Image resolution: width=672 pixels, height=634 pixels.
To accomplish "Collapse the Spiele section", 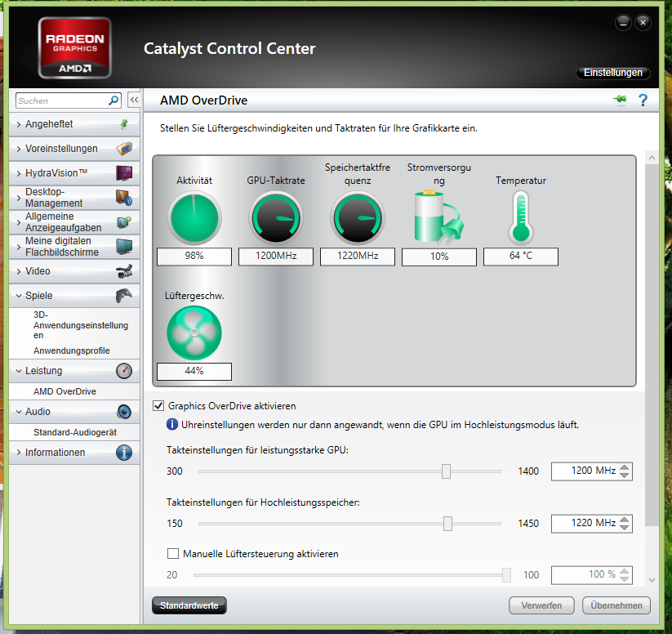I will click(19, 296).
